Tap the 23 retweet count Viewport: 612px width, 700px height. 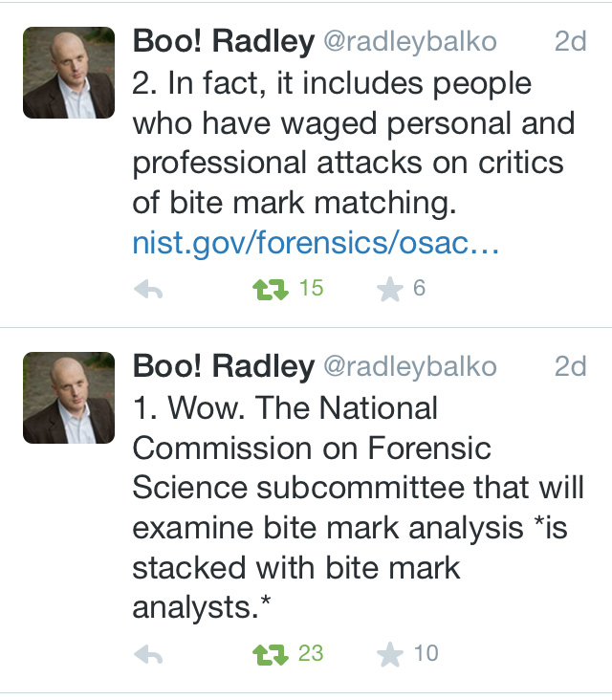click(x=311, y=654)
